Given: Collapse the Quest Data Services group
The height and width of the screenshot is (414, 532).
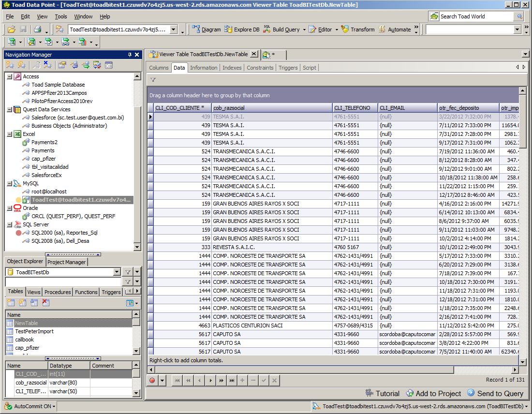Looking at the screenshot, I should 10,110.
